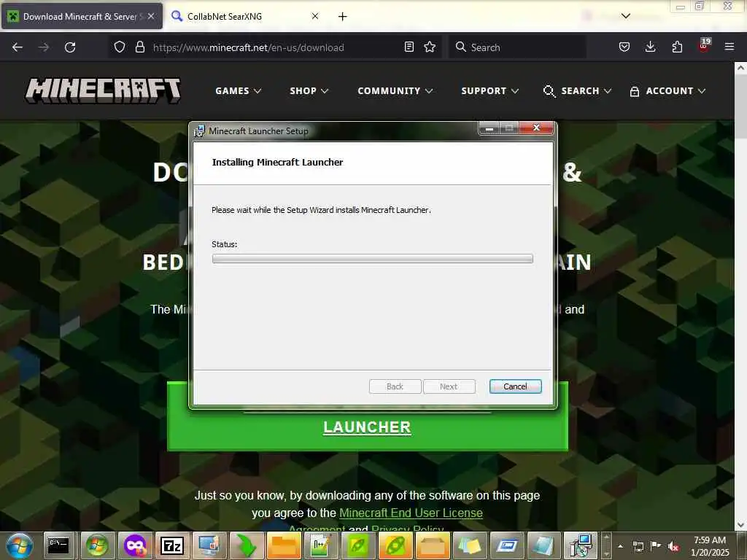Show hidden system tray icons
The width and height of the screenshot is (747, 560).
620,545
